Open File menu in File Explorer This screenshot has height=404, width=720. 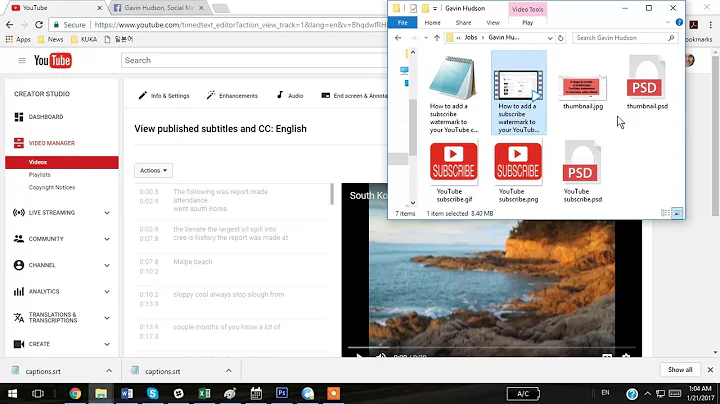coord(403,22)
